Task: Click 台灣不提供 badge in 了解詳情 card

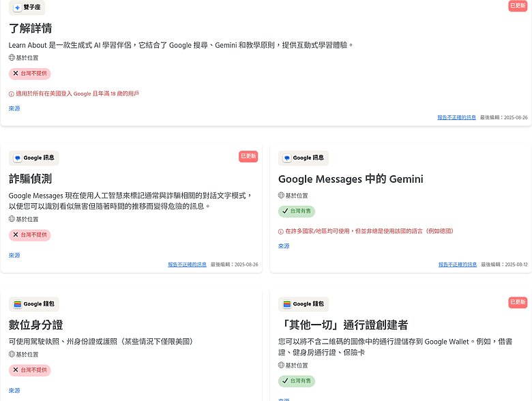Action: pos(30,74)
